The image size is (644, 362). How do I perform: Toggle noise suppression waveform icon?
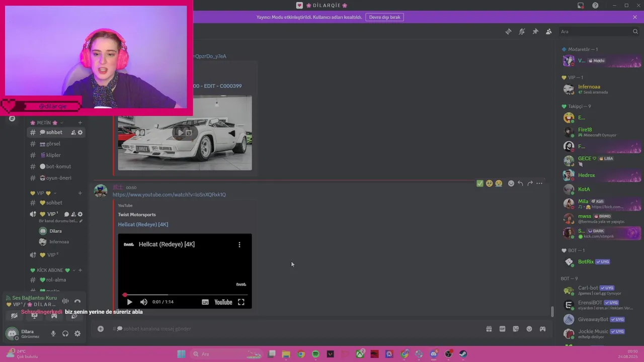click(x=65, y=301)
